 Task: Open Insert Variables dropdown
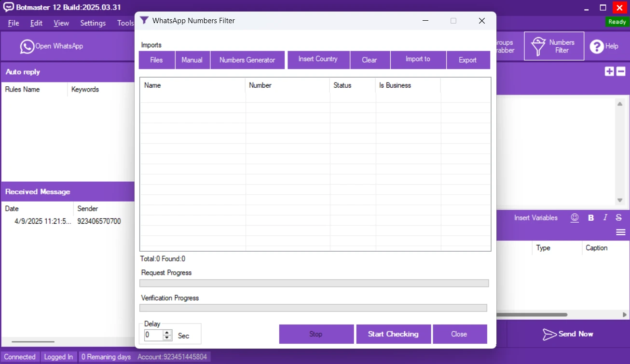pos(535,218)
